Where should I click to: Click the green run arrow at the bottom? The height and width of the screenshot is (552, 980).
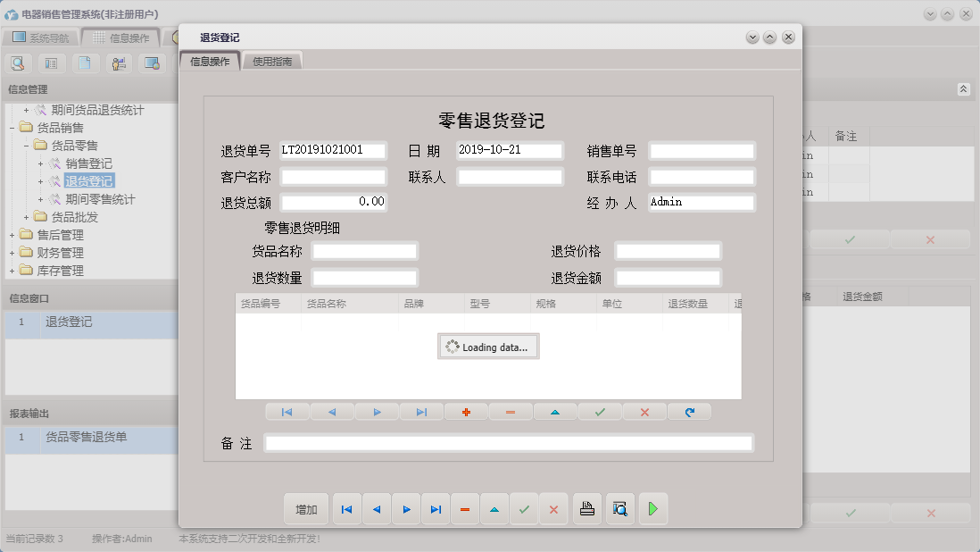tap(651, 509)
